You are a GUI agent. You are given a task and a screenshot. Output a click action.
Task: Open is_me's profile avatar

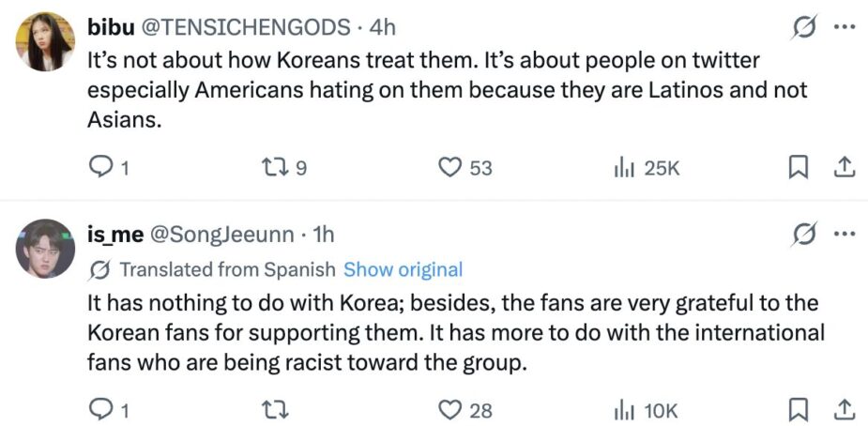[x=46, y=248]
